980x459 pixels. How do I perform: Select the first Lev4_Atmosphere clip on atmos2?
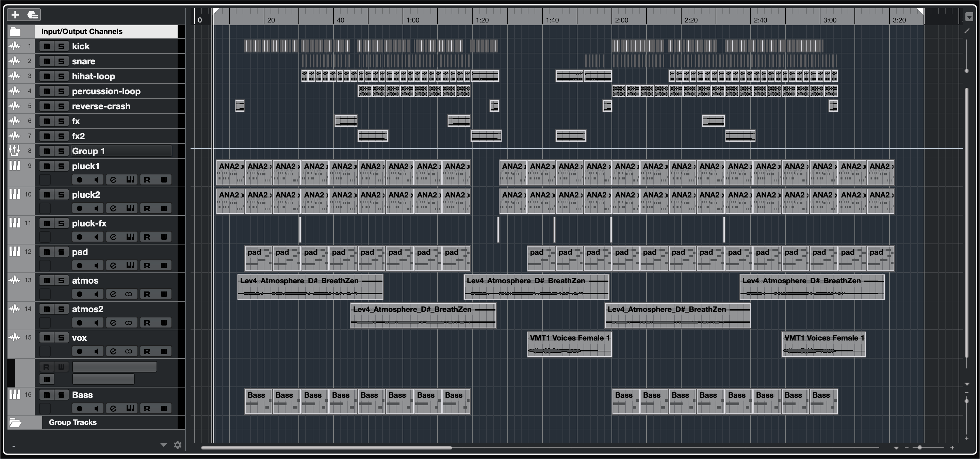click(423, 316)
